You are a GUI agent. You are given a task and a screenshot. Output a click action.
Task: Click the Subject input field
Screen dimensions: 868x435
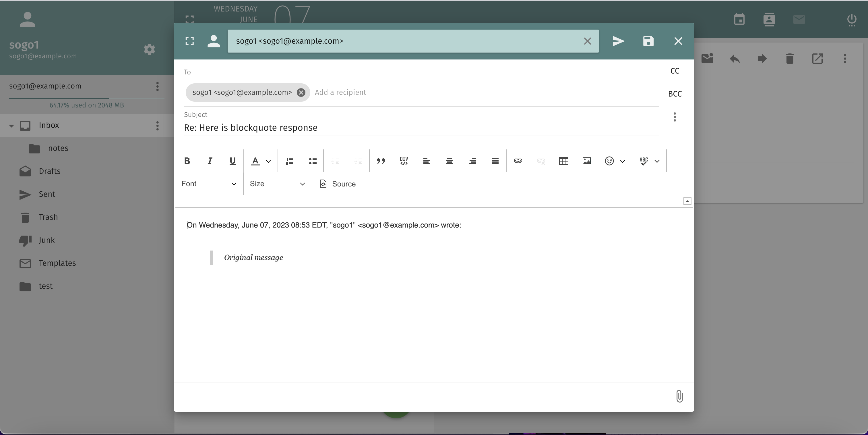tap(421, 128)
